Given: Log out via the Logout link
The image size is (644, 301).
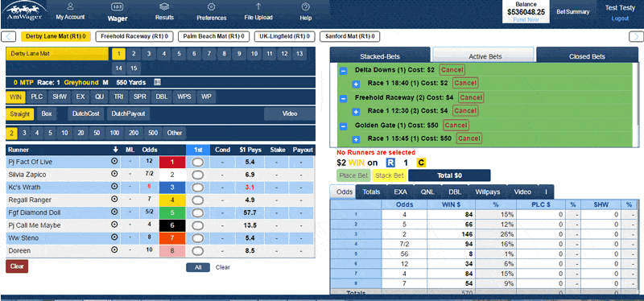Looking at the screenshot, I should coord(620,19).
